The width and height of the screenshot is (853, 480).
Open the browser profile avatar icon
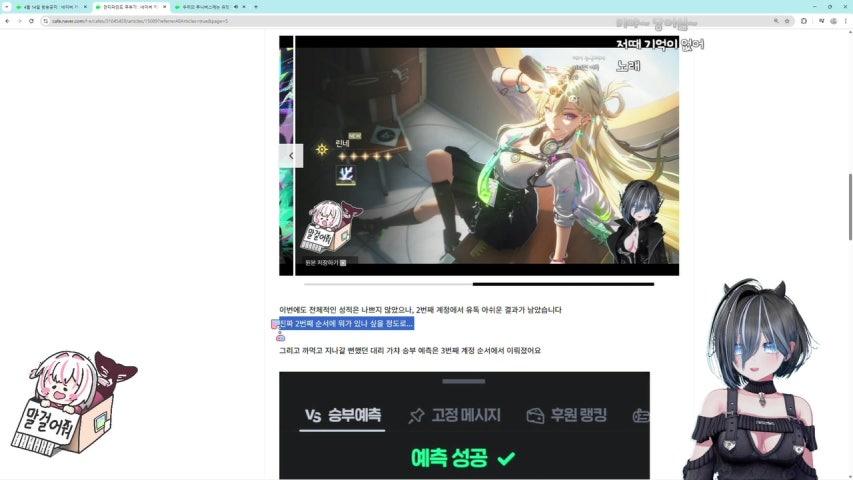[x=833, y=21]
